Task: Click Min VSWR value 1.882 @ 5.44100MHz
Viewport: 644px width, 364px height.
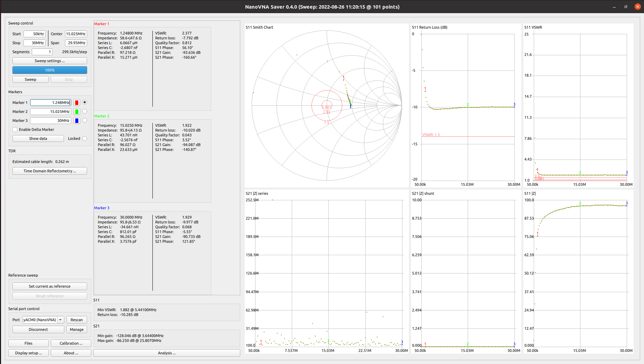Action: (x=138, y=310)
